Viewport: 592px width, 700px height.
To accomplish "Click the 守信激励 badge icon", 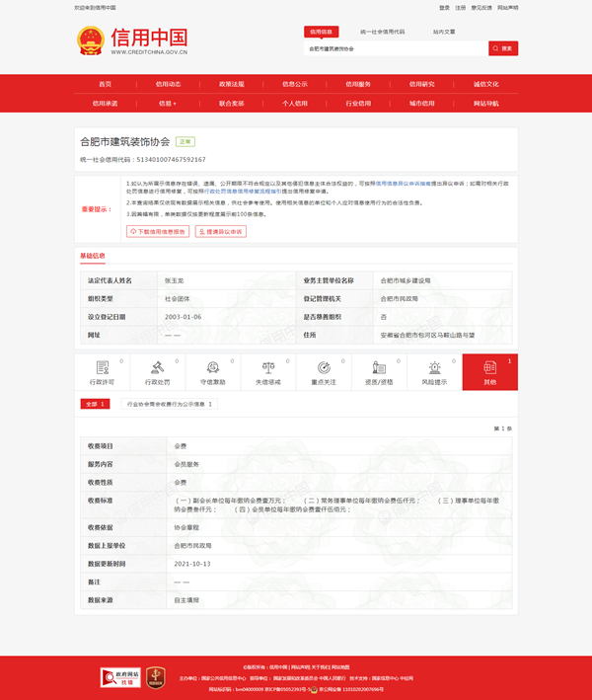I will click(213, 366).
